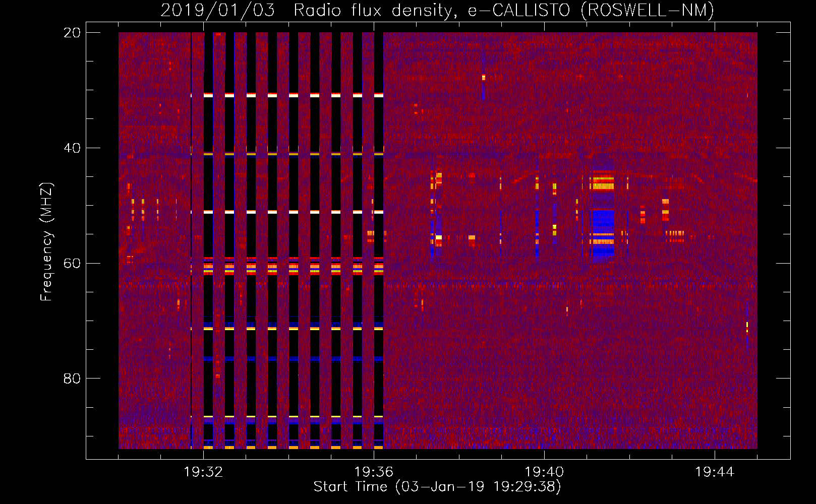The image size is (816, 504).
Task: Click the 19:40 time tick label
Action: 544,472
